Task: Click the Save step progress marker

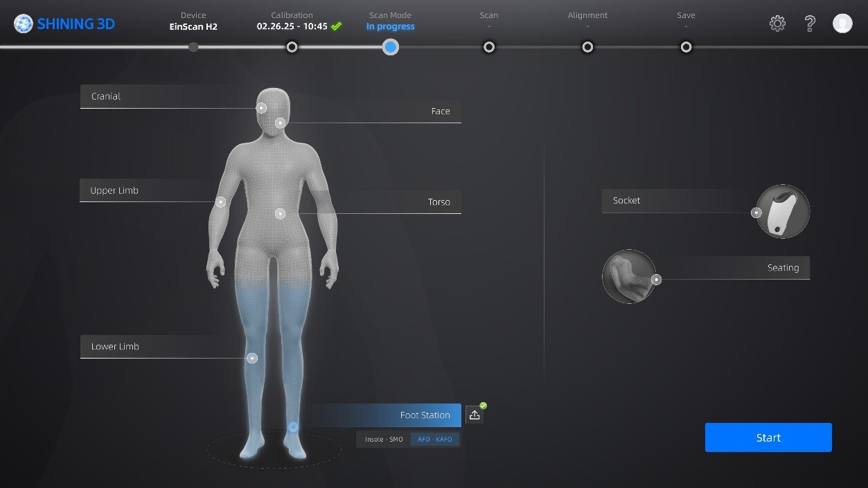Action: 686,47
